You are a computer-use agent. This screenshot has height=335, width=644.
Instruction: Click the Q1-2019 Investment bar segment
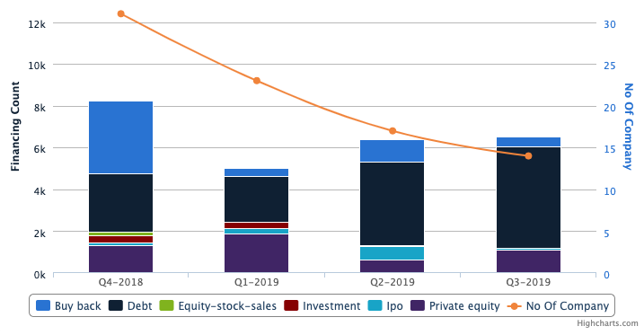(x=256, y=225)
